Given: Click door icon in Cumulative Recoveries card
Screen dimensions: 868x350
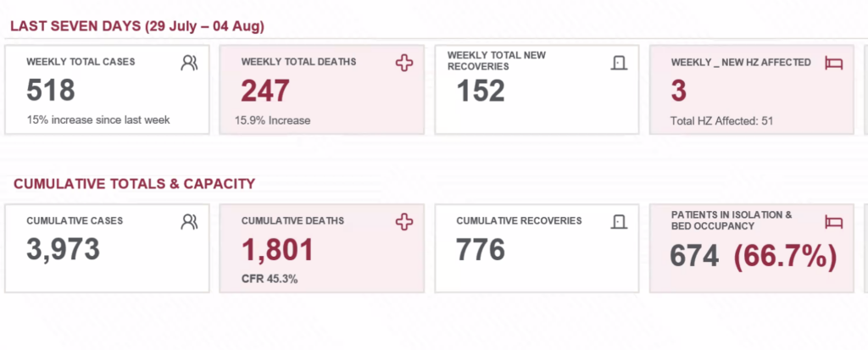Looking at the screenshot, I should (619, 222).
